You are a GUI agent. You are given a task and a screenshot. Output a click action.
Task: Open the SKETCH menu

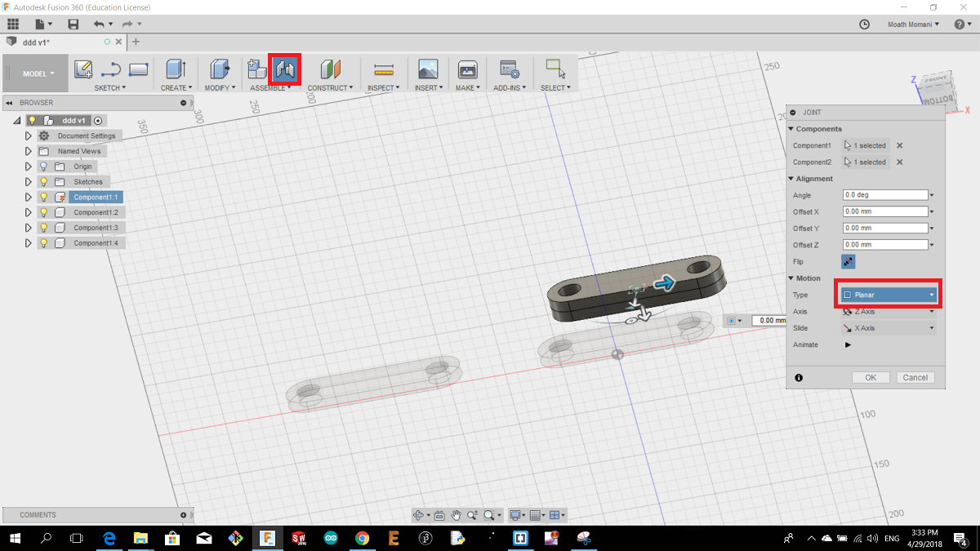(110, 87)
